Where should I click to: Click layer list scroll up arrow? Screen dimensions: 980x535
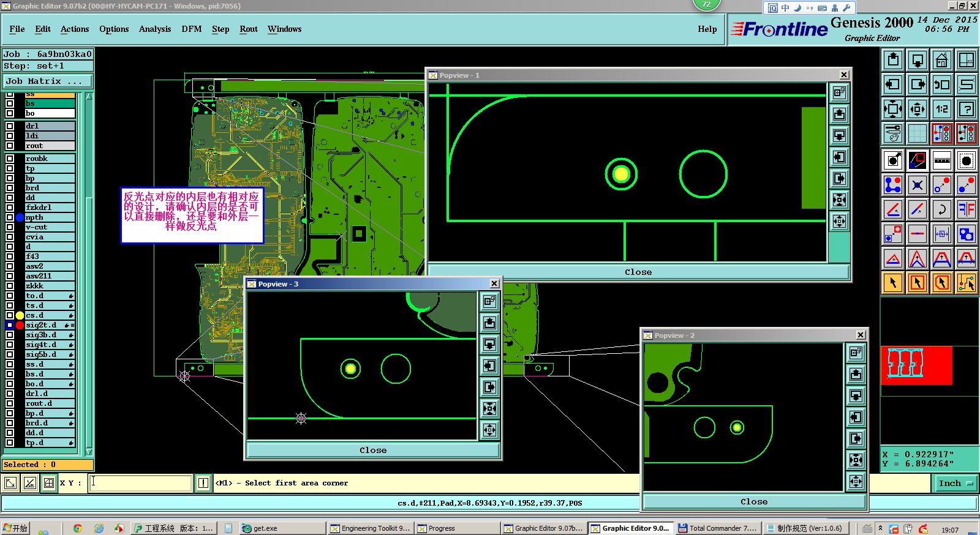click(89, 97)
